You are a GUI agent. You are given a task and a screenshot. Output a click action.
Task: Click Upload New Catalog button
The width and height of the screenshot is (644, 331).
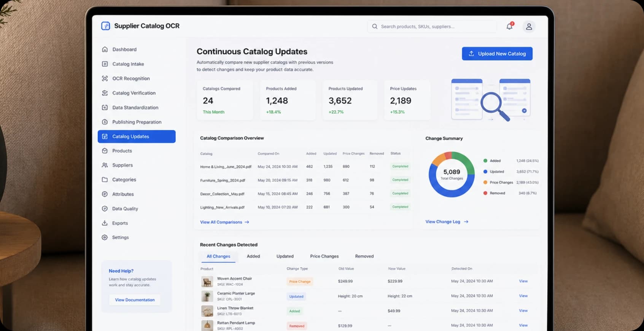[x=497, y=54]
